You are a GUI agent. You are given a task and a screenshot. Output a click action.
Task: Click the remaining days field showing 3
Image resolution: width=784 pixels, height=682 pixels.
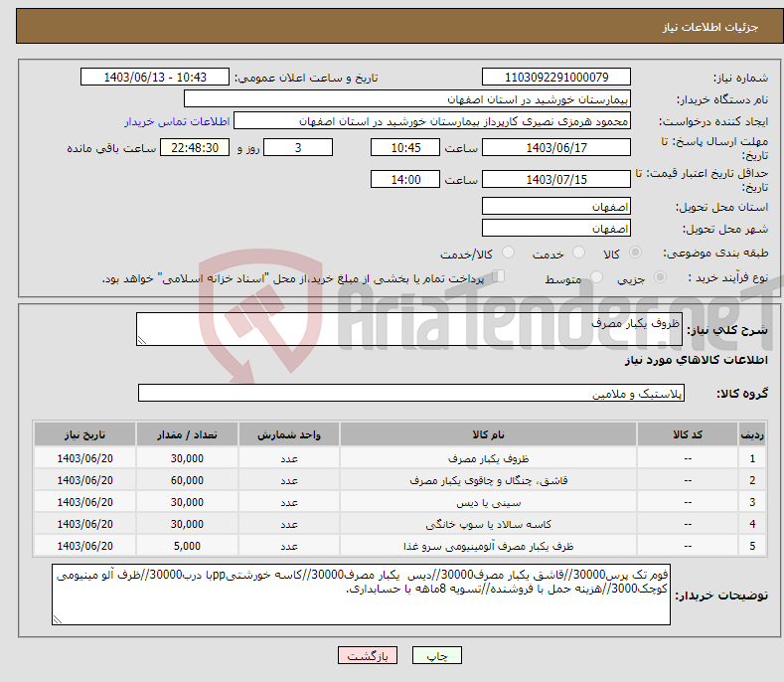tap(298, 147)
